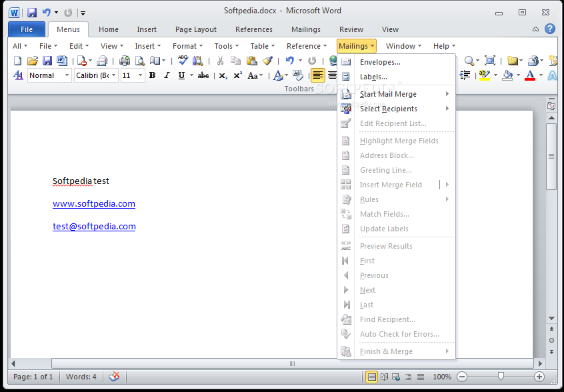Open the Customize Quick Access Toolbar arrow

tap(83, 13)
